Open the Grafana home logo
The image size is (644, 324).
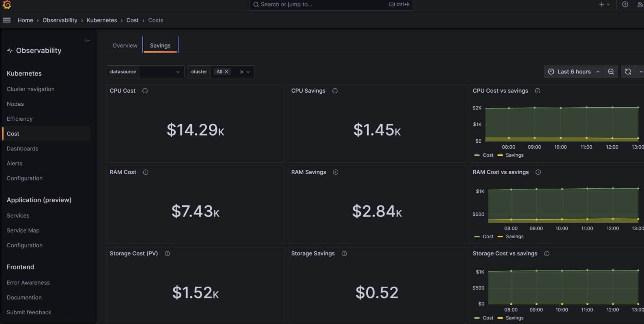7,5
